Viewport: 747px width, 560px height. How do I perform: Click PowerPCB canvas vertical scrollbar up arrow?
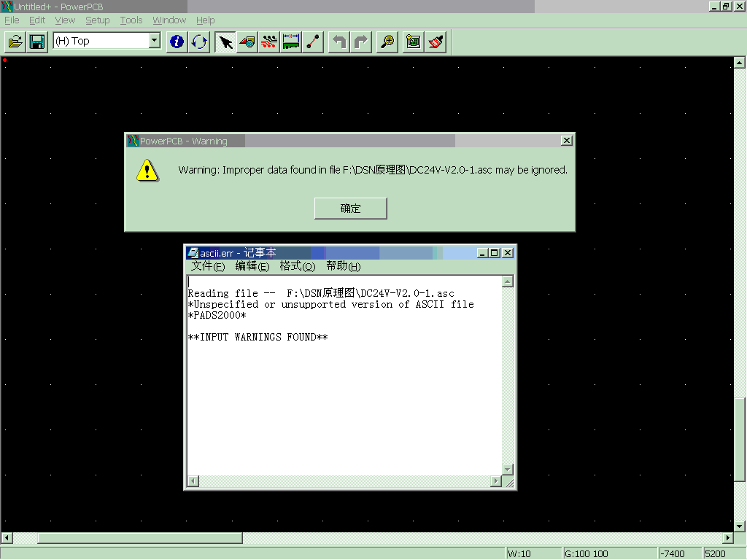pos(740,63)
